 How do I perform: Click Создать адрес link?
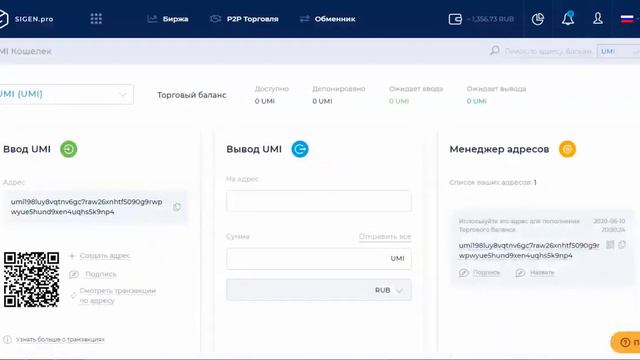105,256
